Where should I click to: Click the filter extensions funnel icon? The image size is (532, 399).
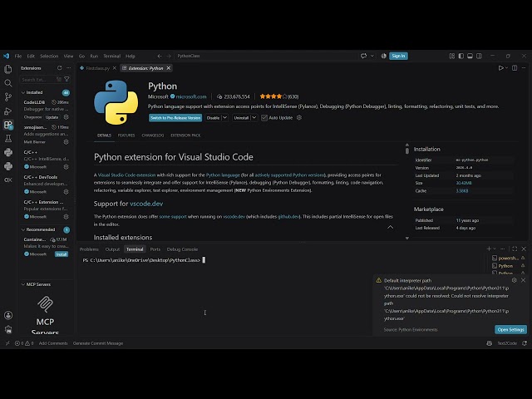(66, 80)
